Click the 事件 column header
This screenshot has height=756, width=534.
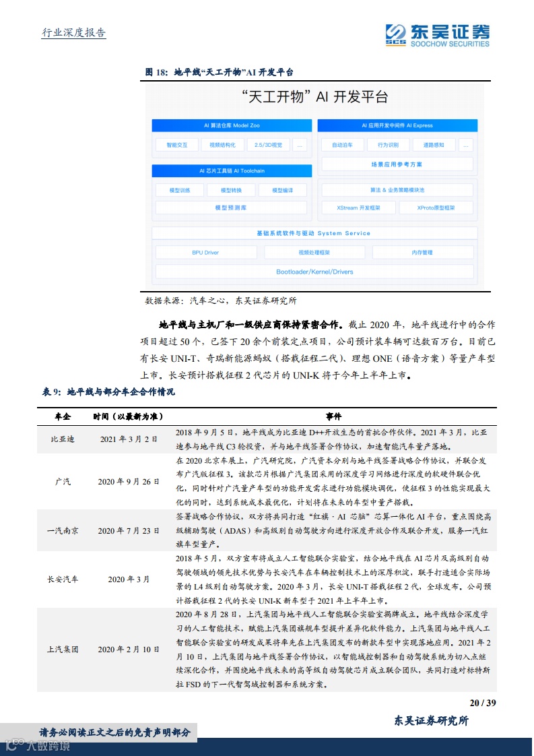(x=333, y=416)
